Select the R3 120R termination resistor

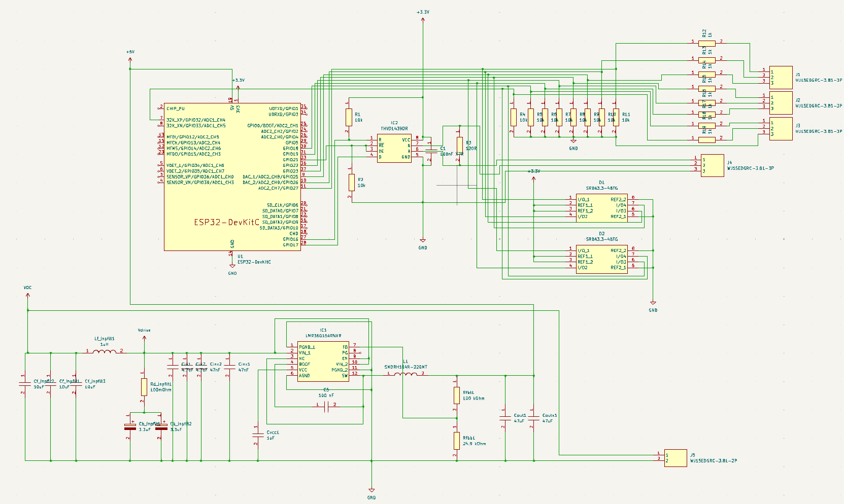(459, 146)
